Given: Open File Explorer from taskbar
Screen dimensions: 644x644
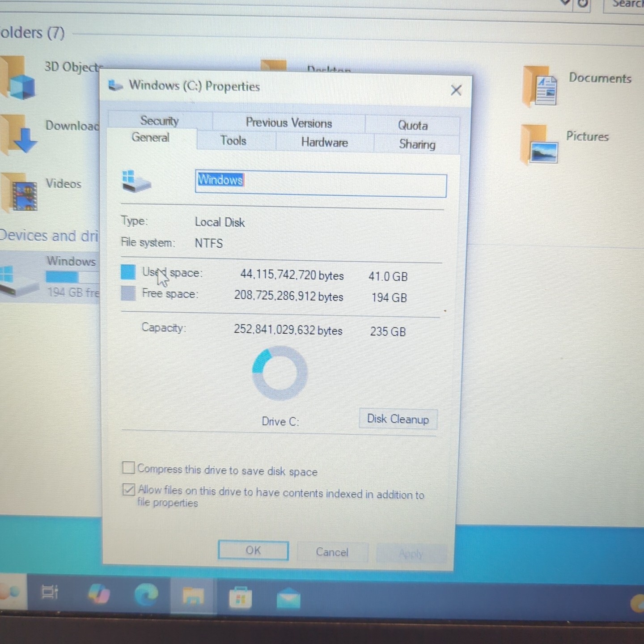Looking at the screenshot, I should tap(193, 596).
